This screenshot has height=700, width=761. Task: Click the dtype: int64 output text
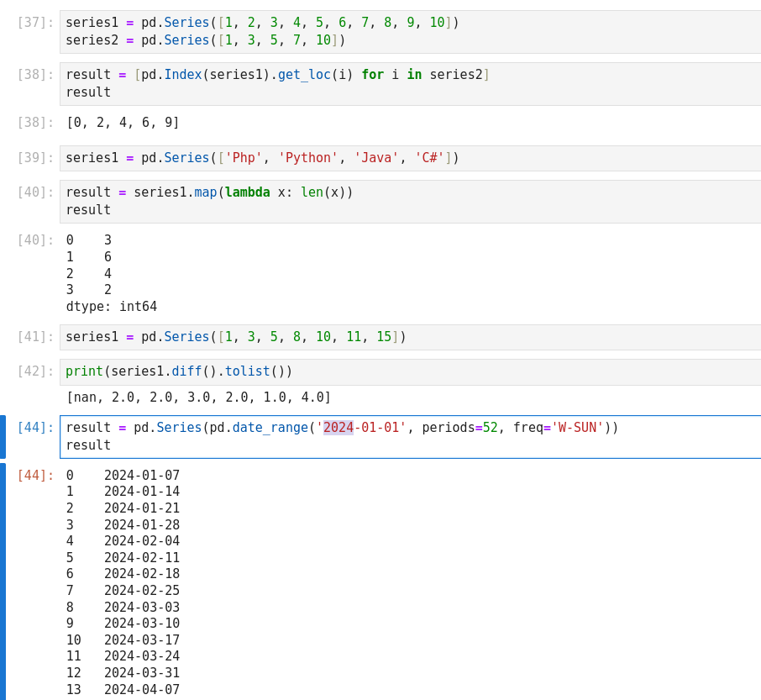(x=111, y=307)
